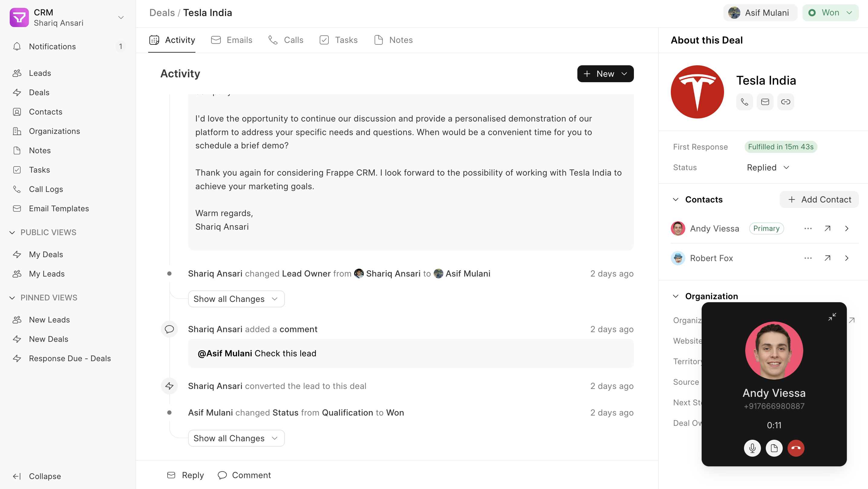This screenshot has height=489, width=868.
Task: Open the My Deals view
Action: [x=68, y=254]
